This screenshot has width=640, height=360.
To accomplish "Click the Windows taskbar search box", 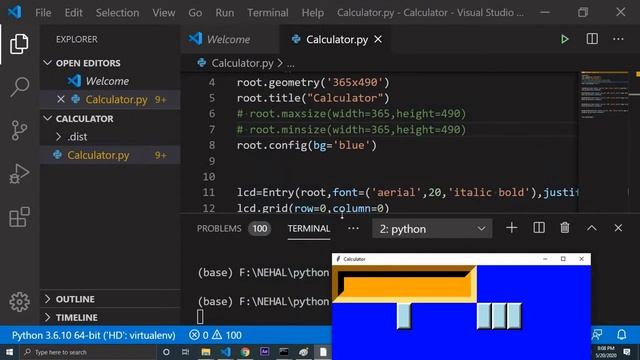I will pyautogui.click(x=88, y=352).
